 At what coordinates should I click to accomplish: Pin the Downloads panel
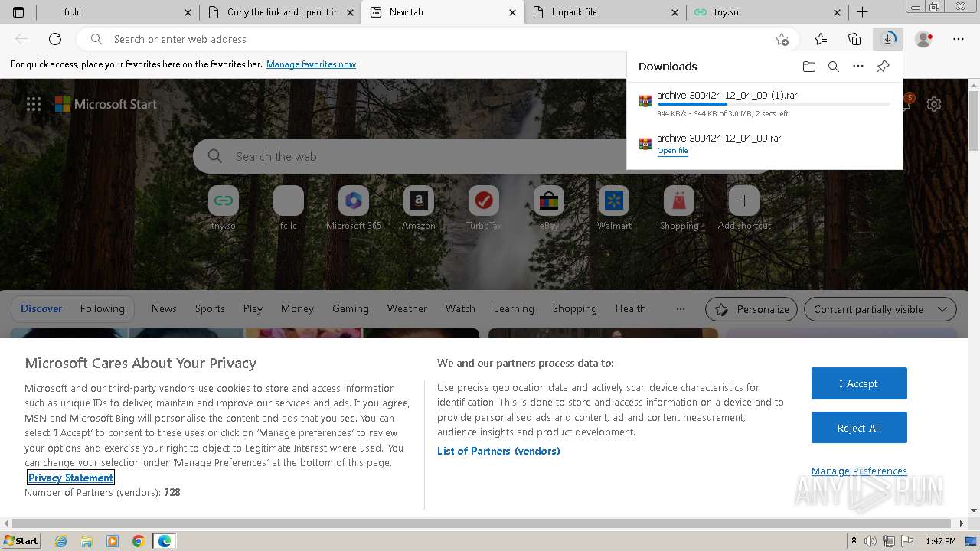[x=883, y=67]
